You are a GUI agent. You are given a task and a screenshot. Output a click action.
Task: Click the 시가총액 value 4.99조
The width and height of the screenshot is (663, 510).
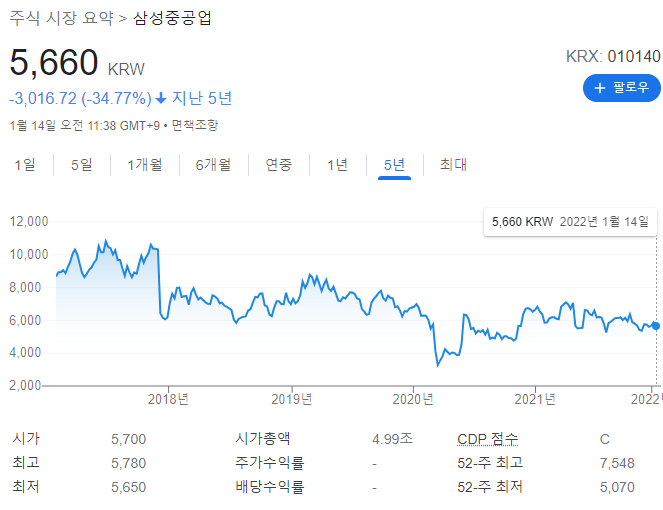pos(392,439)
